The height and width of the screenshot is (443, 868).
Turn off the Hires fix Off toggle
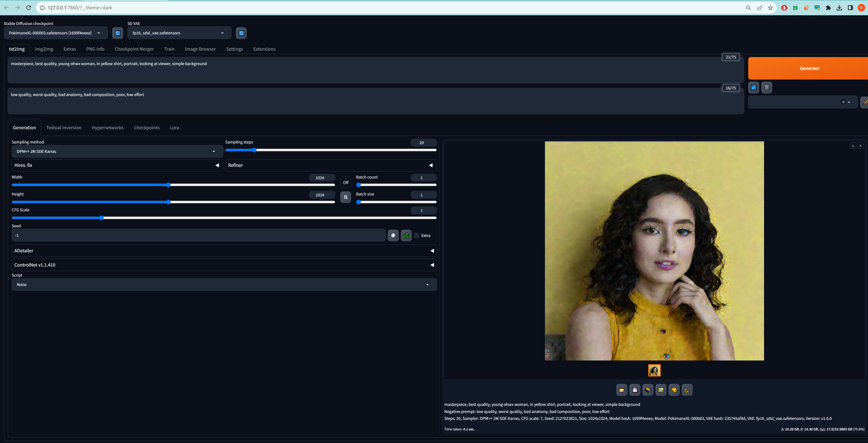click(345, 182)
